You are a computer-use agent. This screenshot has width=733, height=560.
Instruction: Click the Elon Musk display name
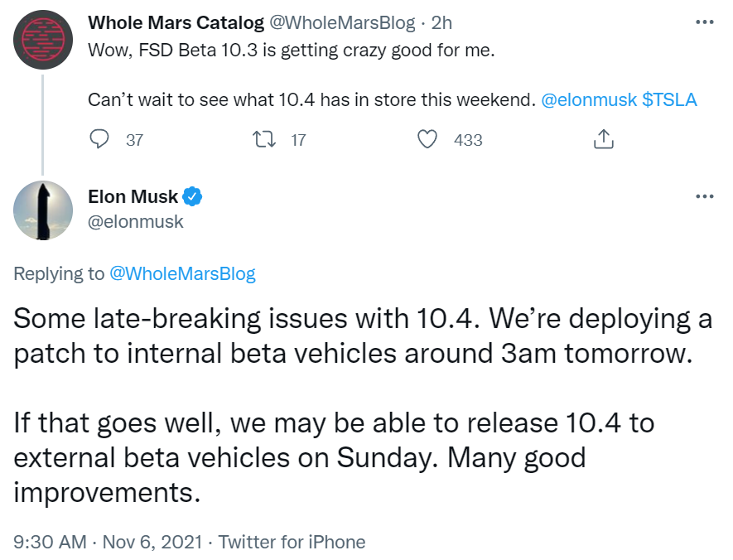pos(133,196)
